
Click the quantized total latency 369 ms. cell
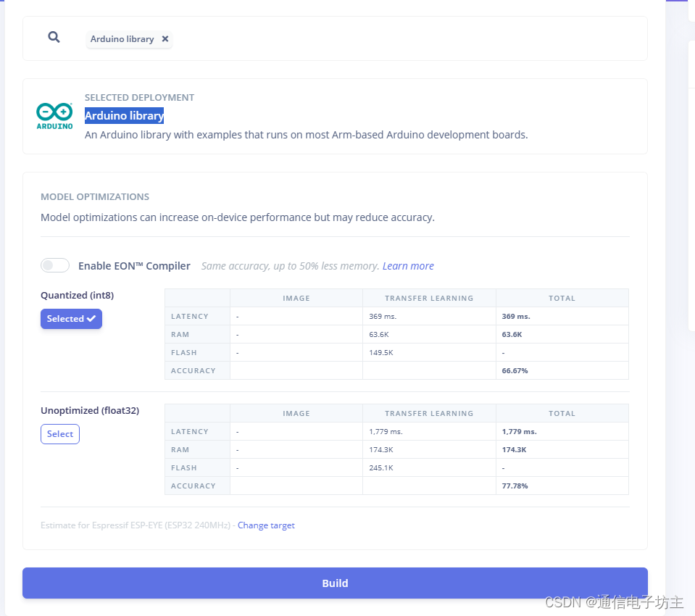tap(562, 317)
